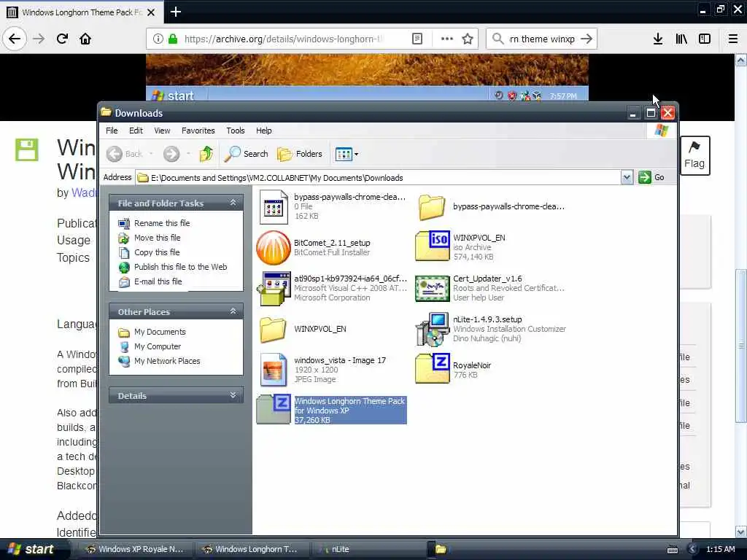Open the Firefox Library icon

681,39
